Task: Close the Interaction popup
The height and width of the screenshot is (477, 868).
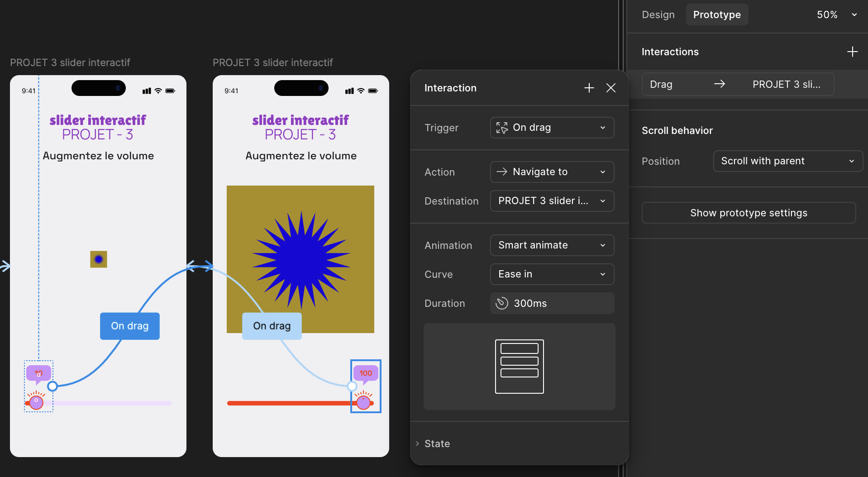Action: click(610, 88)
